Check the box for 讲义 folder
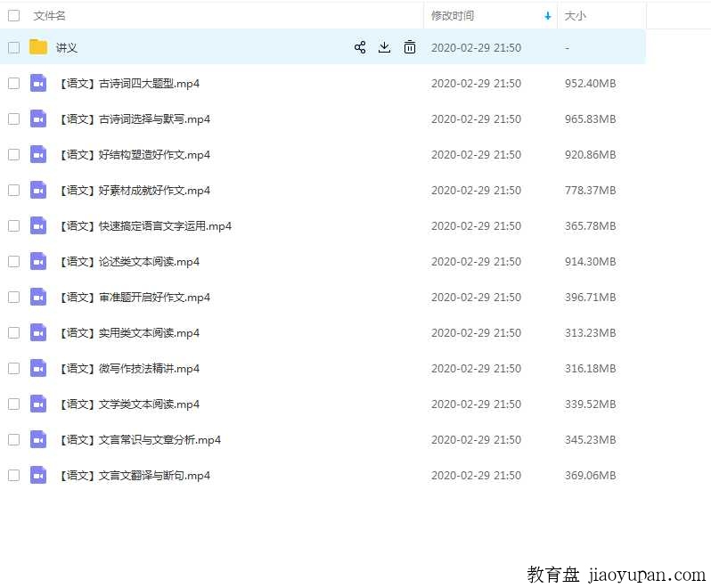 (x=14, y=47)
